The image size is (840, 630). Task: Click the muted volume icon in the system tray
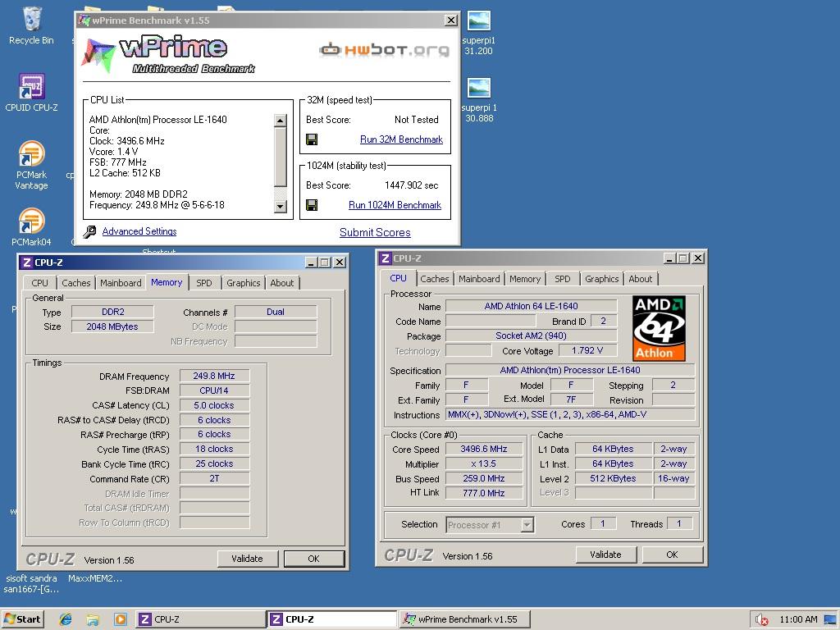pyautogui.click(x=761, y=620)
